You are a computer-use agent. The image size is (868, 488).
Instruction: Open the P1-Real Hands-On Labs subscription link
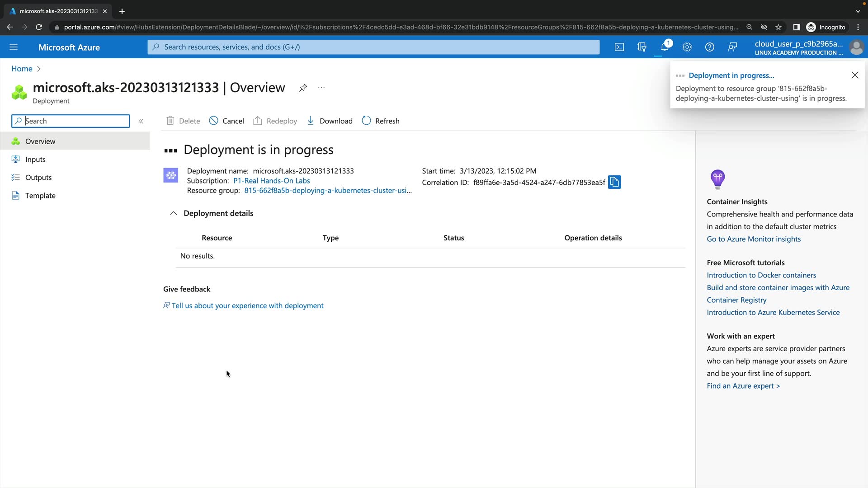click(x=271, y=181)
